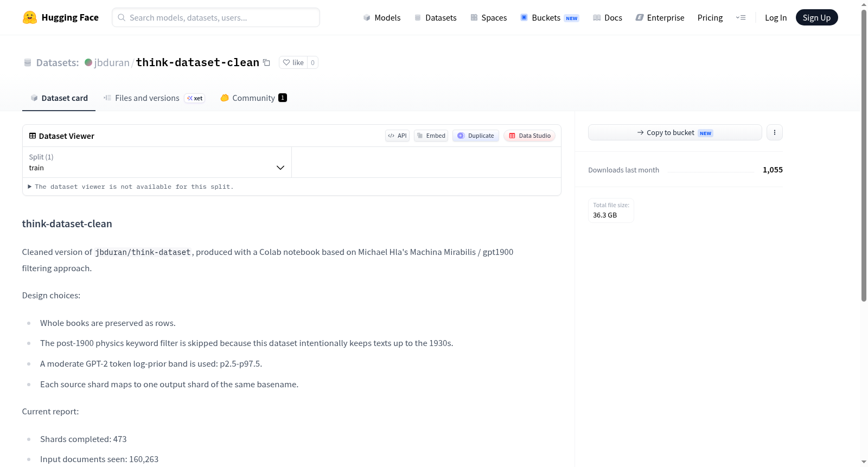Click the page vertical scrollbar
This screenshot has width=868, height=467.
point(864,155)
